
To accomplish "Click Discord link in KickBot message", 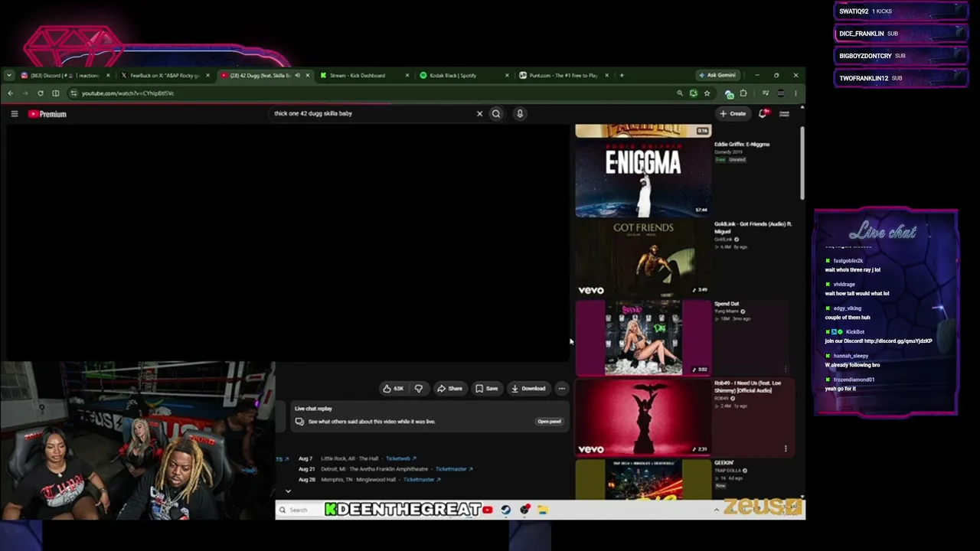I will (898, 341).
